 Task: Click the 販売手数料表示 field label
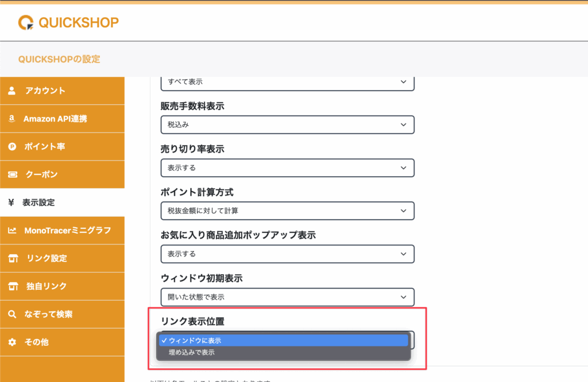pyautogui.click(x=192, y=106)
